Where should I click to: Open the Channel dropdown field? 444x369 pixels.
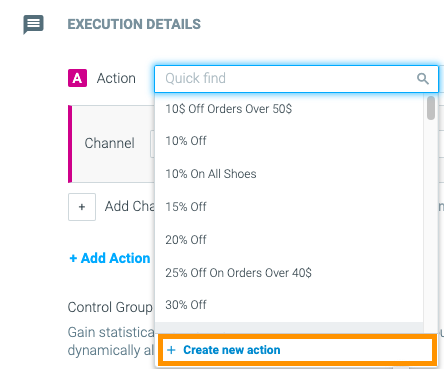(x=153, y=144)
